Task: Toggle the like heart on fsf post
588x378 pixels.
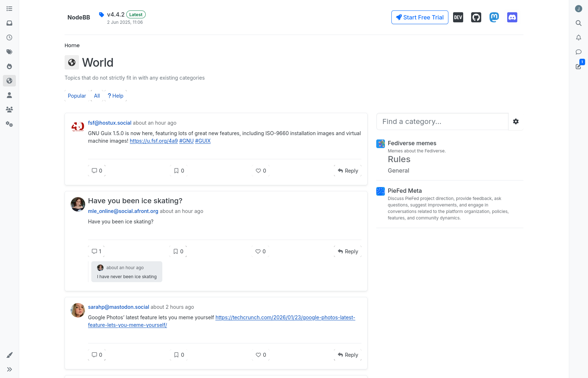Action: pos(261,171)
